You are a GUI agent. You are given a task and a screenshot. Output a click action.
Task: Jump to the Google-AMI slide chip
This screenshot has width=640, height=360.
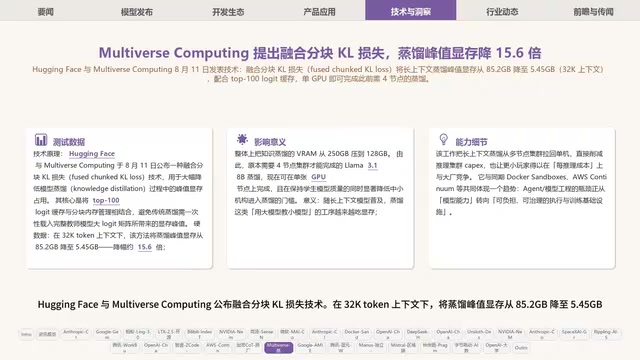click(310, 348)
